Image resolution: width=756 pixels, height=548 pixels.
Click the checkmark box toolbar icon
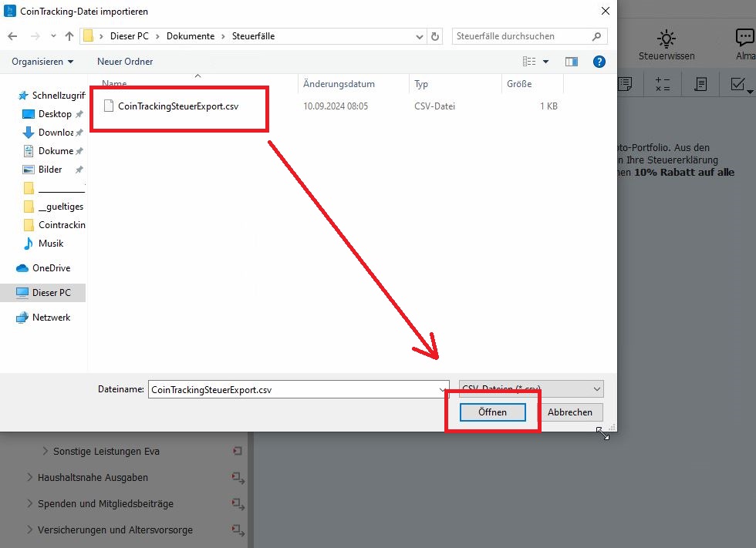tap(737, 84)
